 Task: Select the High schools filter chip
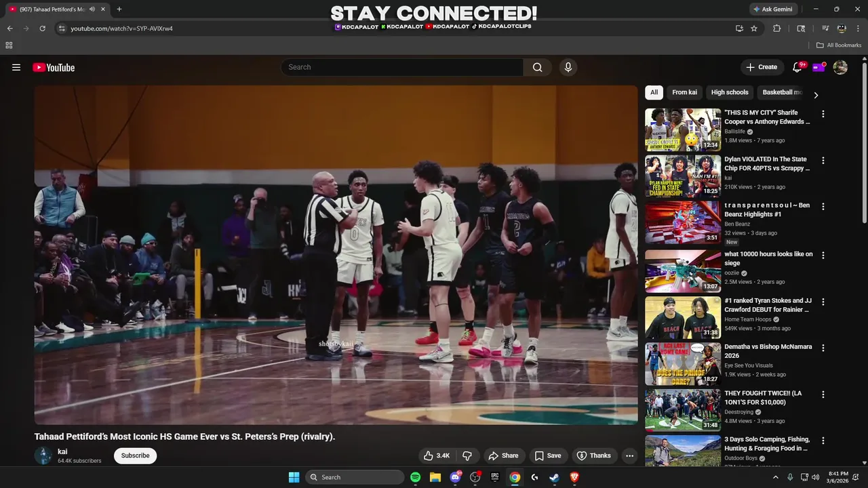pyautogui.click(x=730, y=92)
